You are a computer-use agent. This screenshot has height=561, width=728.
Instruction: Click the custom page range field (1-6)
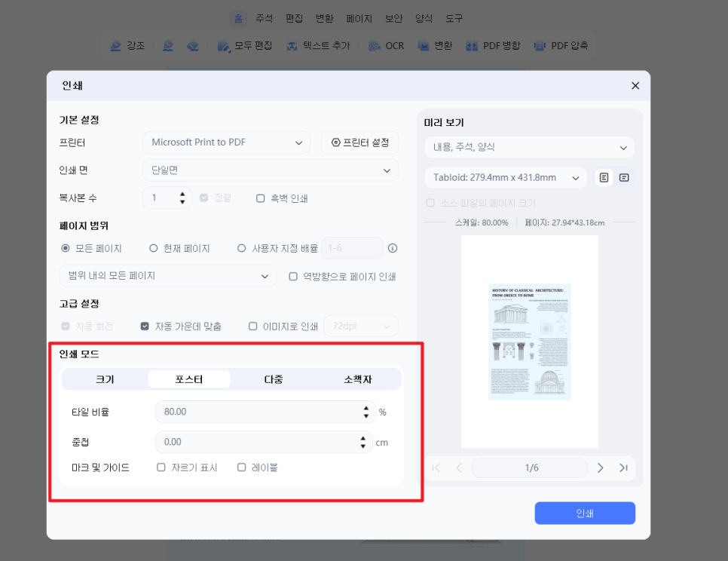[x=353, y=249]
